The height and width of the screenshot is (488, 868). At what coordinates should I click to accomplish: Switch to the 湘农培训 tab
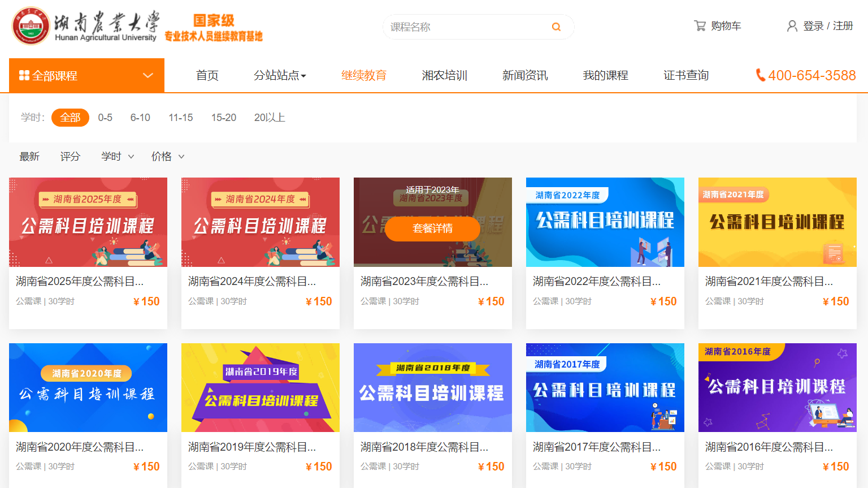point(444,75)
